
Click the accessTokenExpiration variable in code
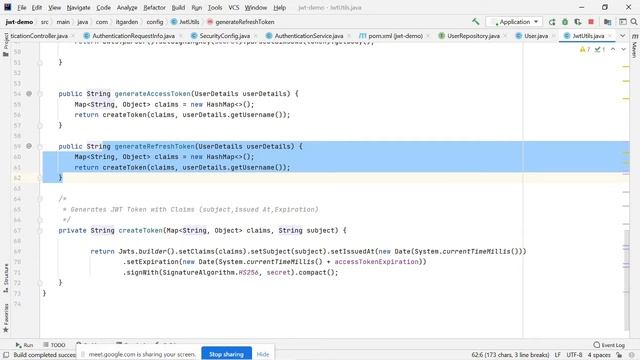click(x=376, y=262)
